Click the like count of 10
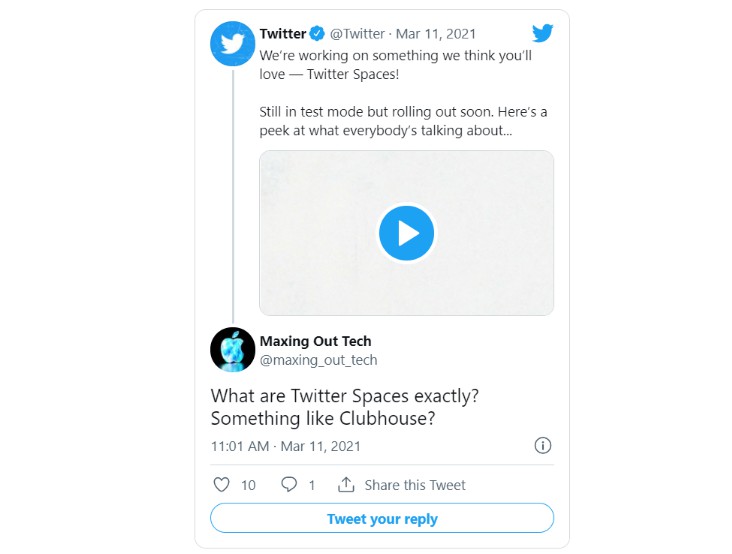732x554 pixels. [x=248, y=485]
